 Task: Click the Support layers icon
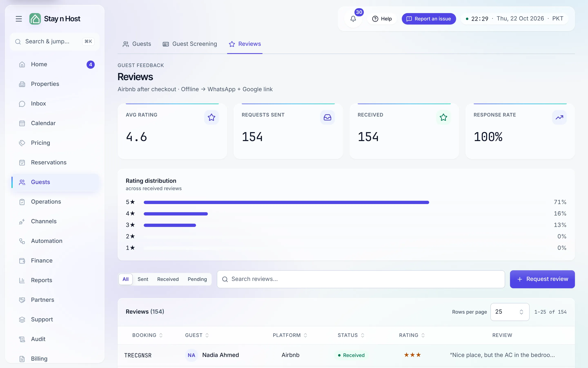point(22,320)
